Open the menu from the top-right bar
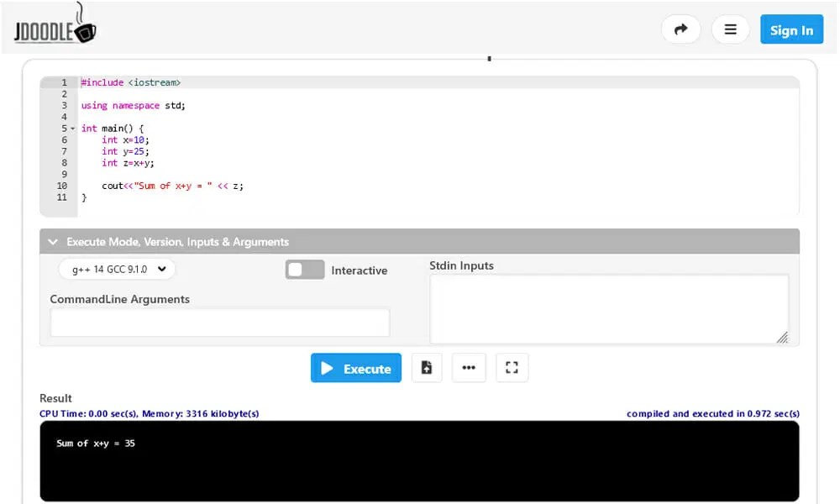Viewport: 840px width, 504px height. pos(730,29)
